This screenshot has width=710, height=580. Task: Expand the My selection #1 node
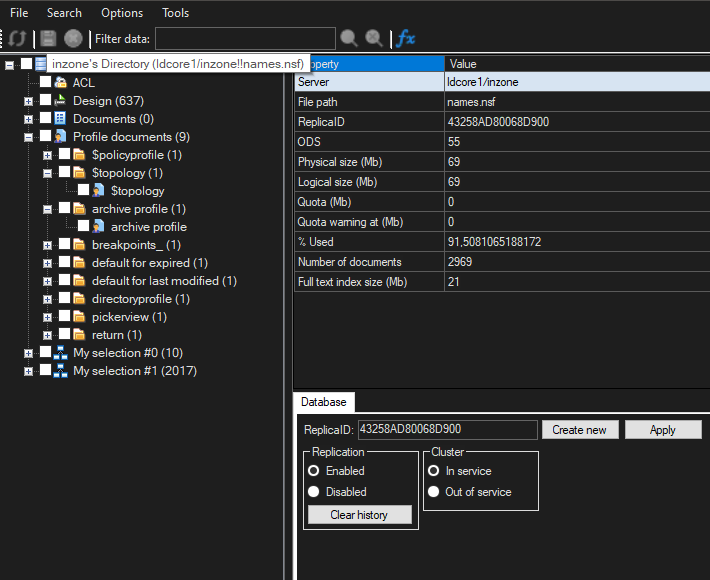(x=29, y=371)
